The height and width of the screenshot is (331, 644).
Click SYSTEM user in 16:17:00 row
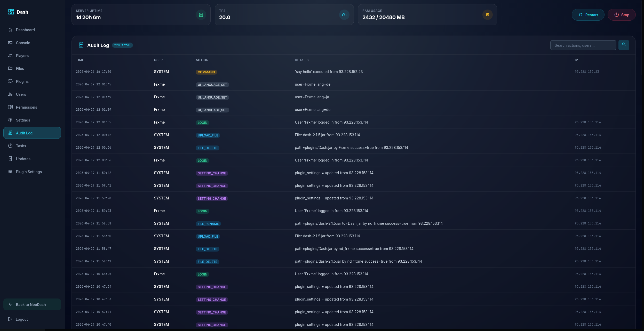tap(161, 72)
